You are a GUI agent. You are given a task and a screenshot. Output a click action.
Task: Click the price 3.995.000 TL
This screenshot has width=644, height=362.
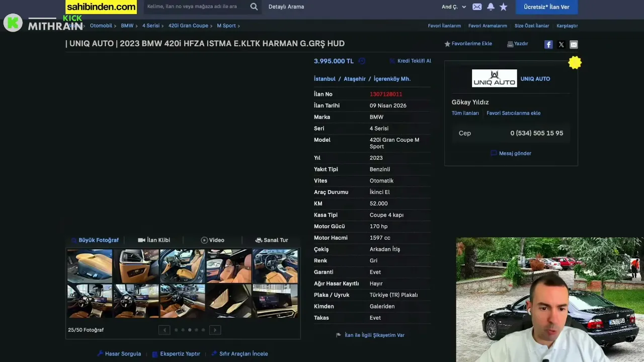pos(334,61)
